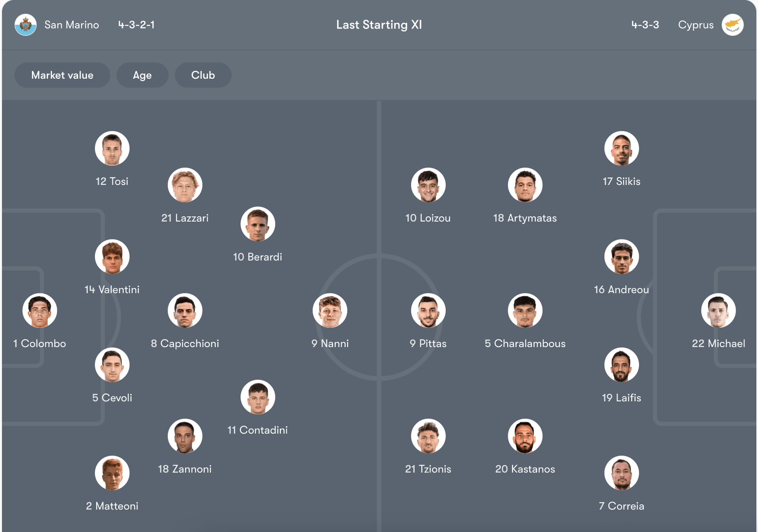The width and height of the screenshot is (758, 532).
Task: Select the Market value filter
Action: [62, 75]
